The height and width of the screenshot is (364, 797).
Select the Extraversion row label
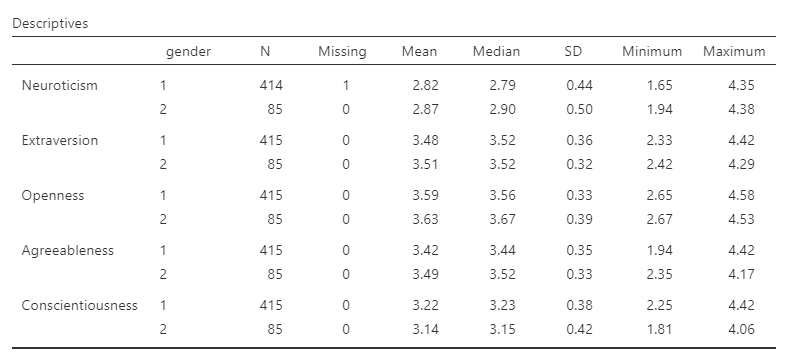click(x=59, y=140)
